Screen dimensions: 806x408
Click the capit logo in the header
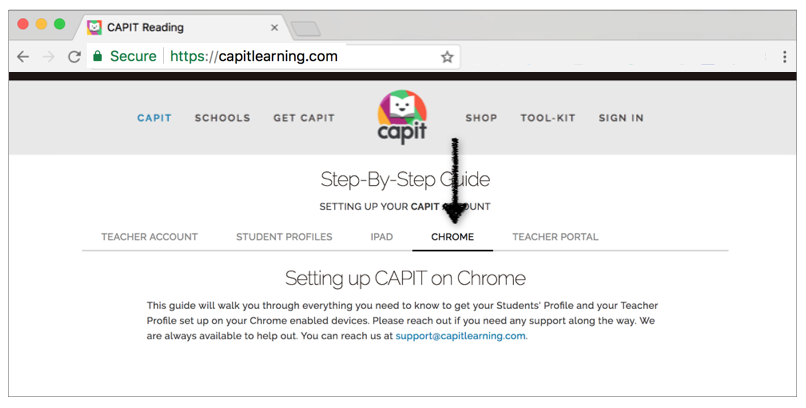click(402, 117)
